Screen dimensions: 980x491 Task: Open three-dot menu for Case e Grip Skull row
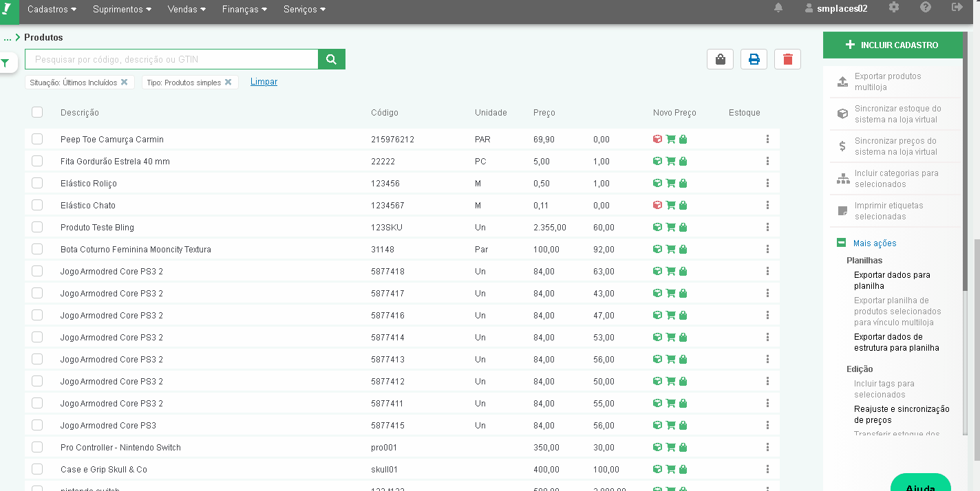tap(767, 470)
